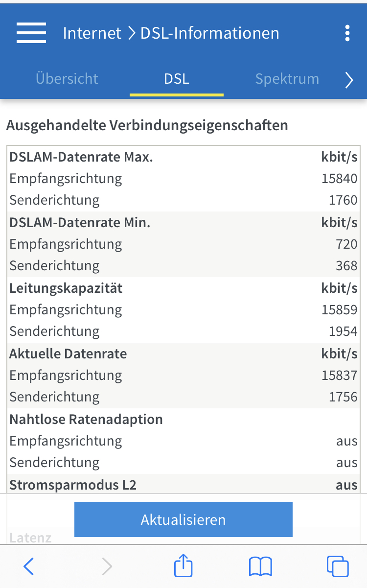Select the Stromsparmodus L2 row
367x588 pixels.
(x=183, y=485)
